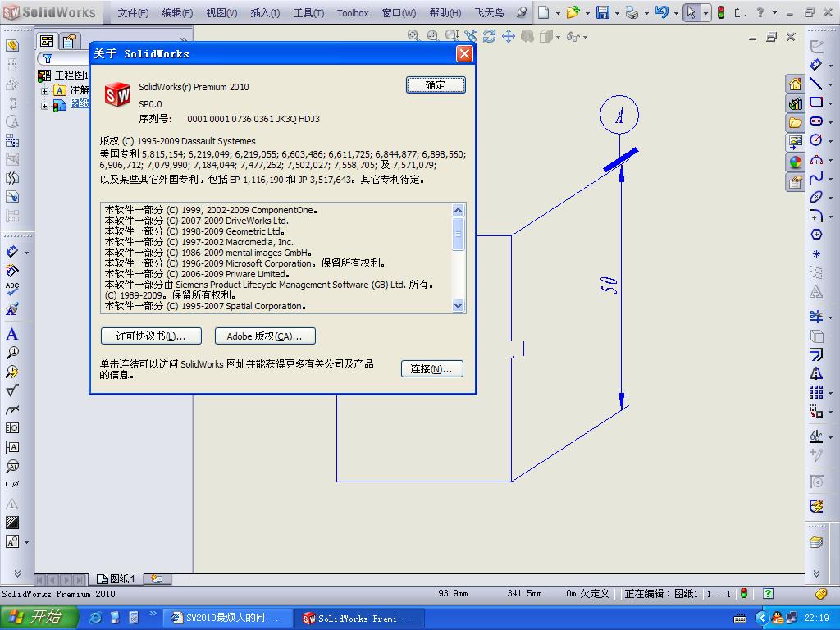Select the Ellipse sketch tool
Image resolution: width=840 pixels, height=630 pixels.
point(816,197)
